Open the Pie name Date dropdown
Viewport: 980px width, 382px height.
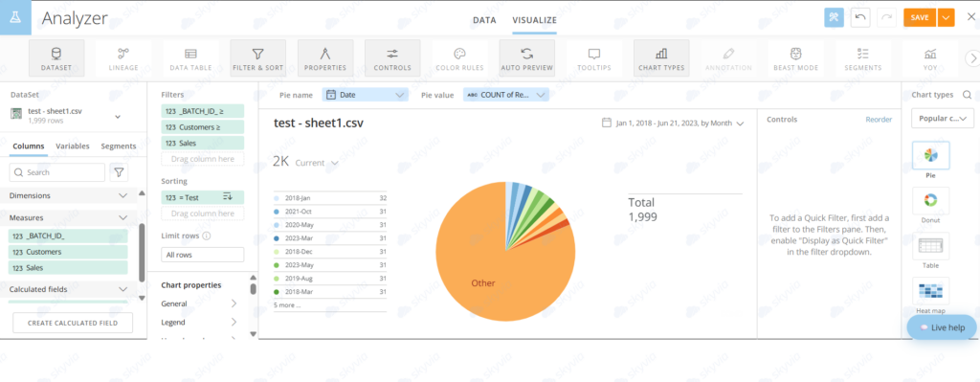[366, 95]
